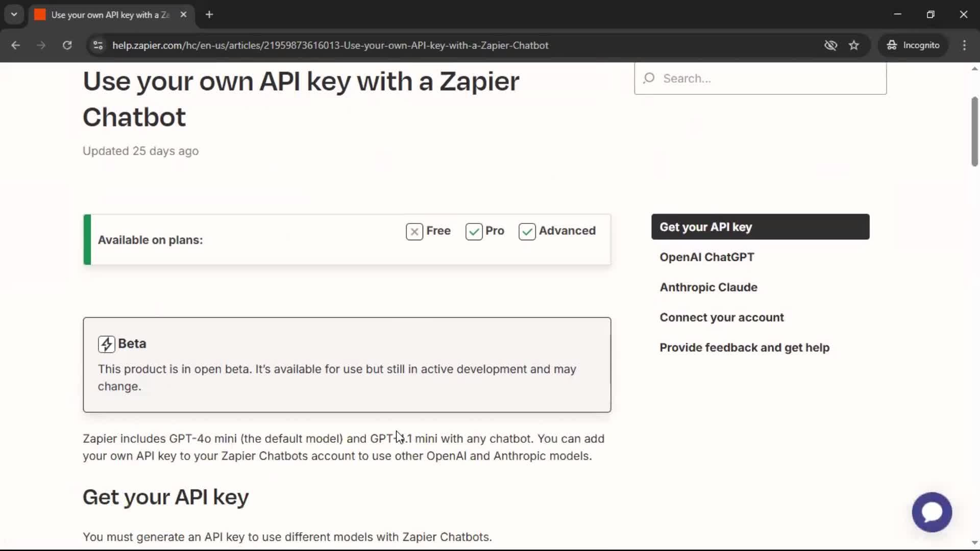
Task: Click the article title heading
Action: pyautogui.click(x=301, y=99)
